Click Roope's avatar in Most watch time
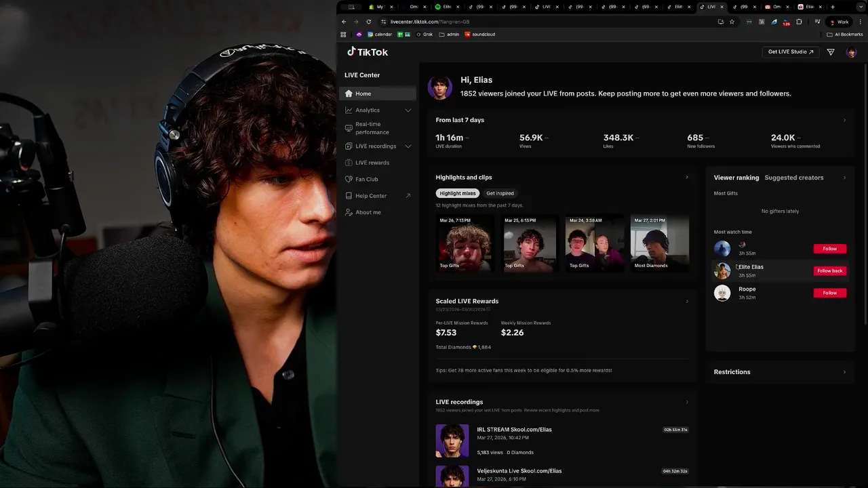Viewport: 868px width, 488px height. (722, 293)
